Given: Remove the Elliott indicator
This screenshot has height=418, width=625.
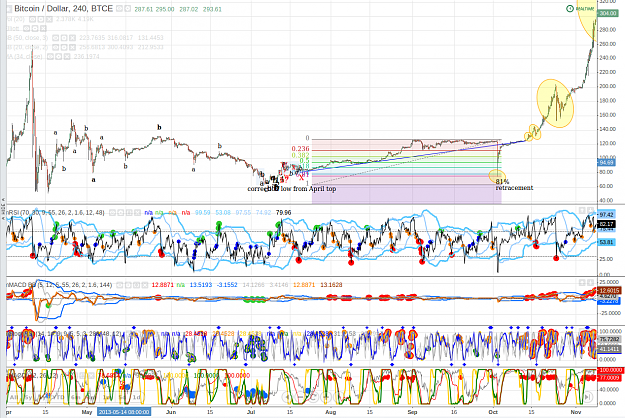Looking at the screenshot, I should pyautogui.click(x=43, y=28).
